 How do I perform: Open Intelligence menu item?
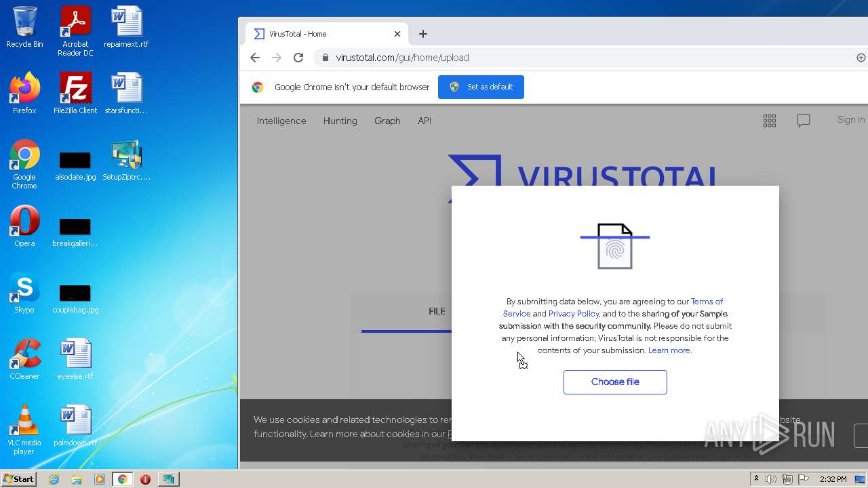coord(281,121)
